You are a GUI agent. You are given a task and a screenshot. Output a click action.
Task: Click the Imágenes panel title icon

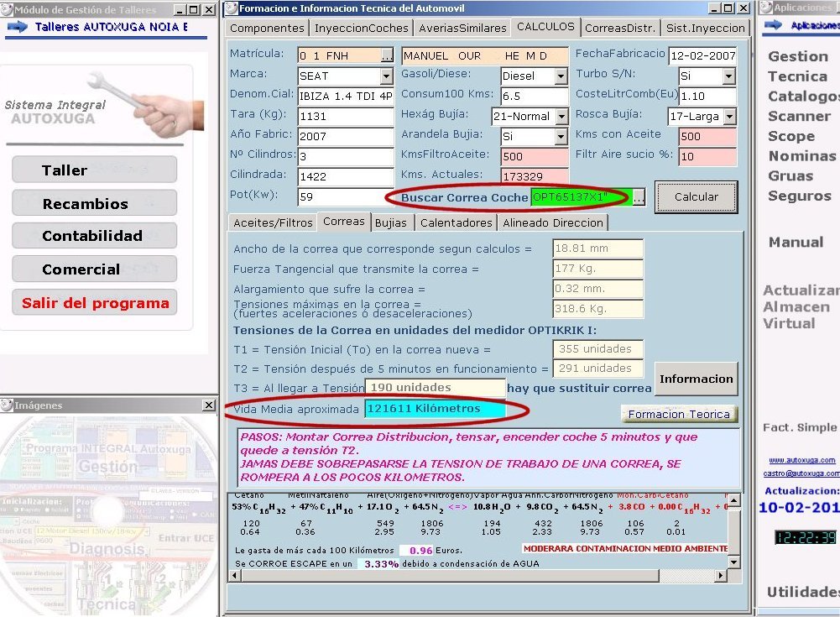click(x=7, y=405)
